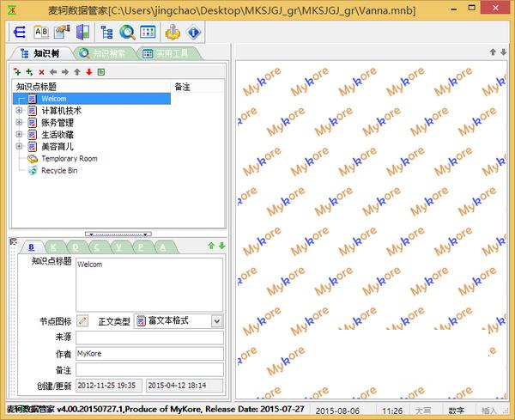Image resolution: width=515 pixels, height=420 pixels.
Task: Click the AB rename toolbar icon
Action: [41, 33]
